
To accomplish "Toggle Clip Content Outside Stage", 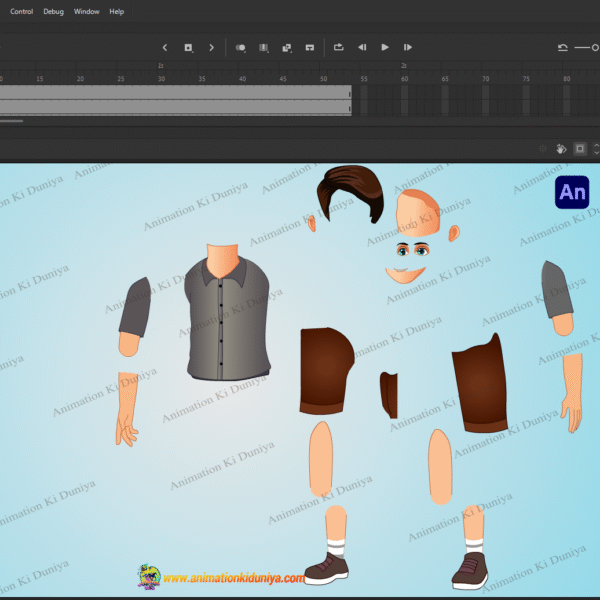I will pos(580,148).
